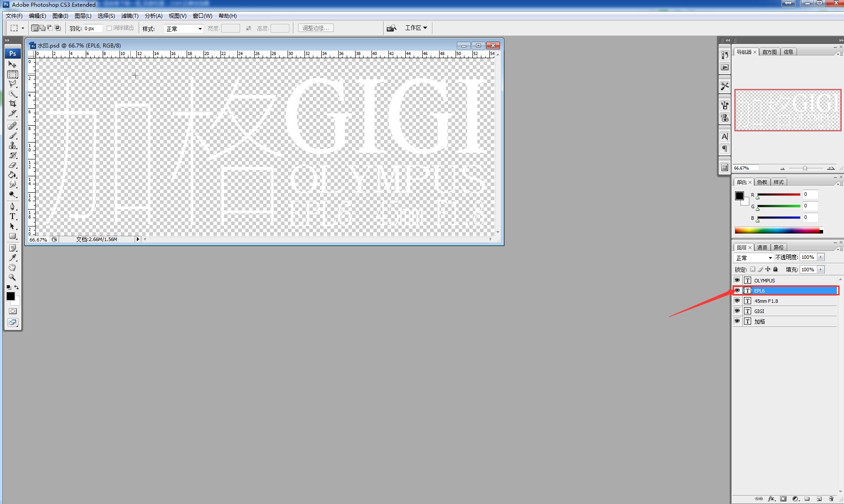This screenshot has width=844, height=504.
Task: Open the fill slider arrow
Action: (820, 270)
